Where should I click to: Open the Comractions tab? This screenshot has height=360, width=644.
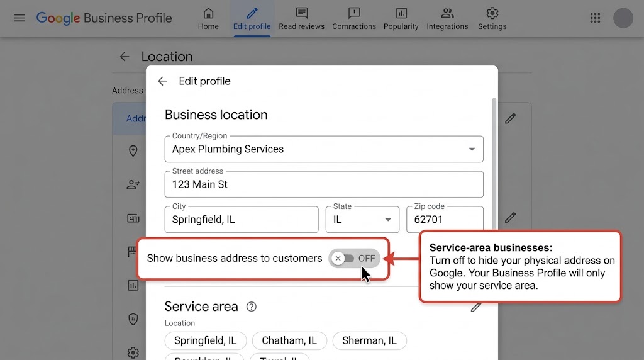[354, 19]
